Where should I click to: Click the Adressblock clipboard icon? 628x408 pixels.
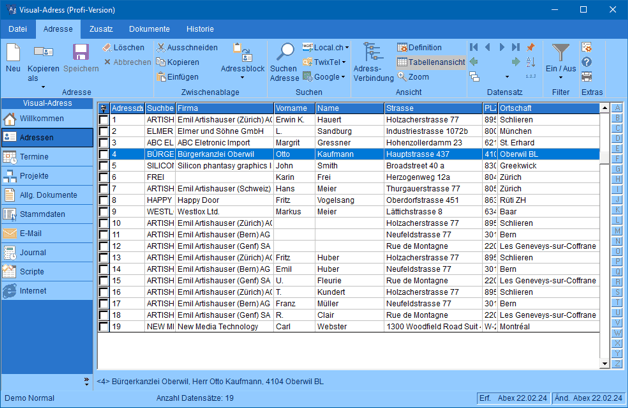[x=243, y=53]
